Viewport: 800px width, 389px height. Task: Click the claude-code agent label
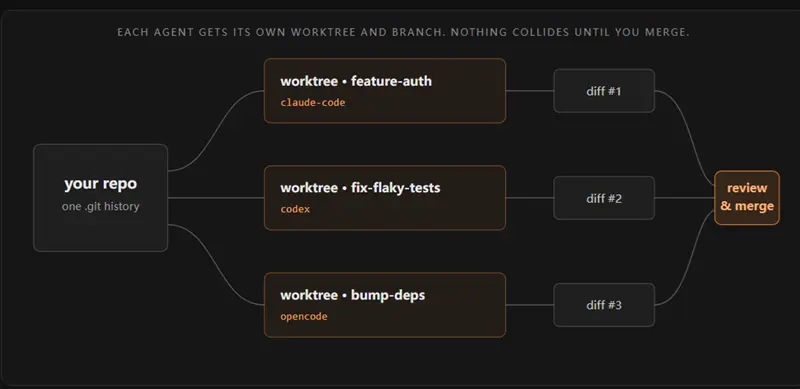point(313,103)
